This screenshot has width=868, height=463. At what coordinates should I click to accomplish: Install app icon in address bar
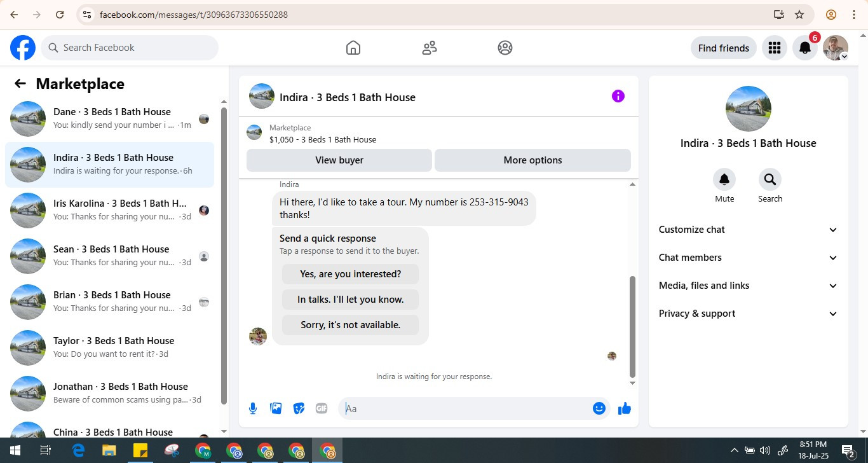(x=778, y=15)
